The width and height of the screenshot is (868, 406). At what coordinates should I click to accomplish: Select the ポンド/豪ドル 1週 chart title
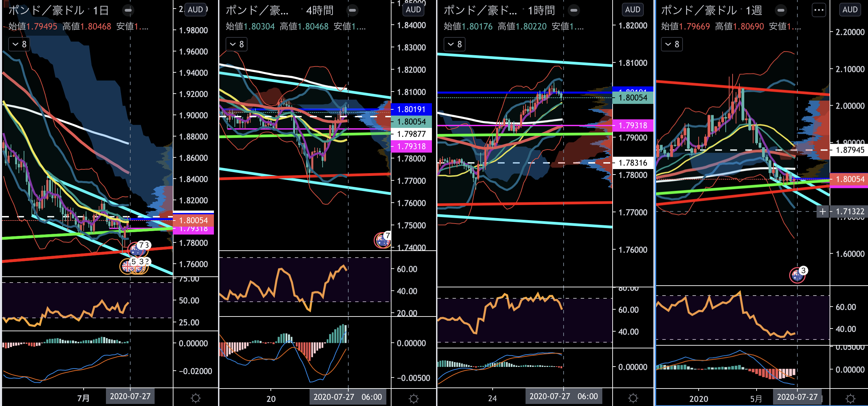click(711, 10)
